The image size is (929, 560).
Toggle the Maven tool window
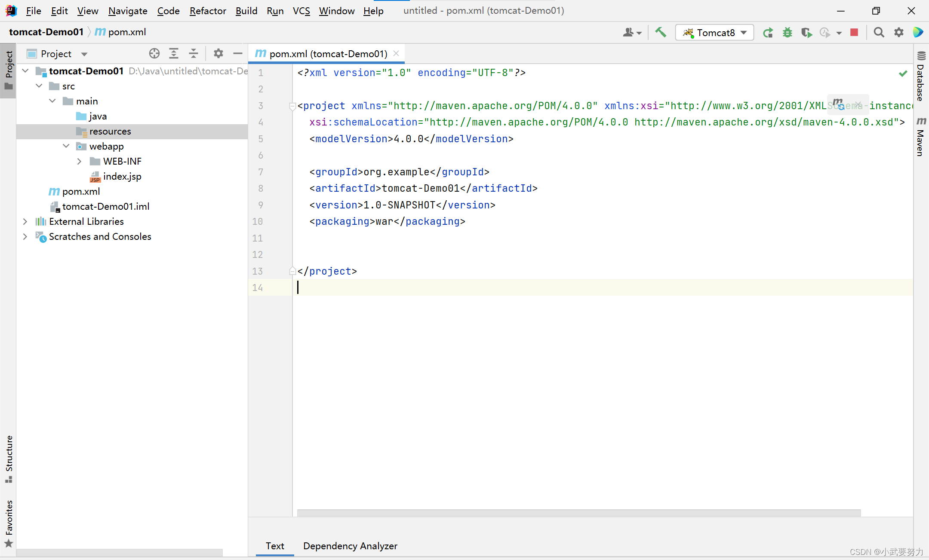coord(920,138)
